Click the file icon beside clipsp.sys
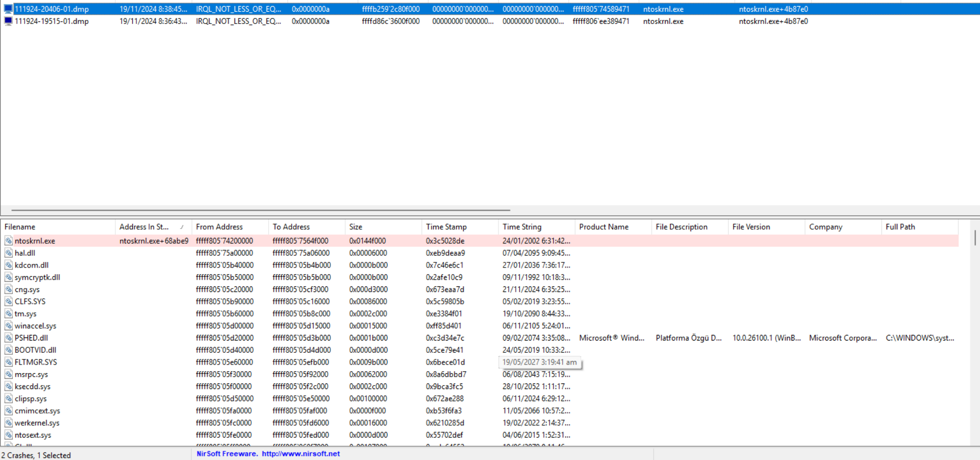This screenshot has width=980, height=460. (x=9, y=399)
